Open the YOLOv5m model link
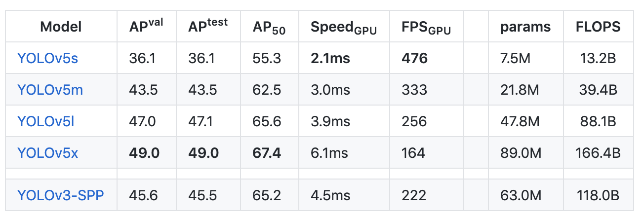The width and height of the screenshot is (644, 217). point(50,90)
